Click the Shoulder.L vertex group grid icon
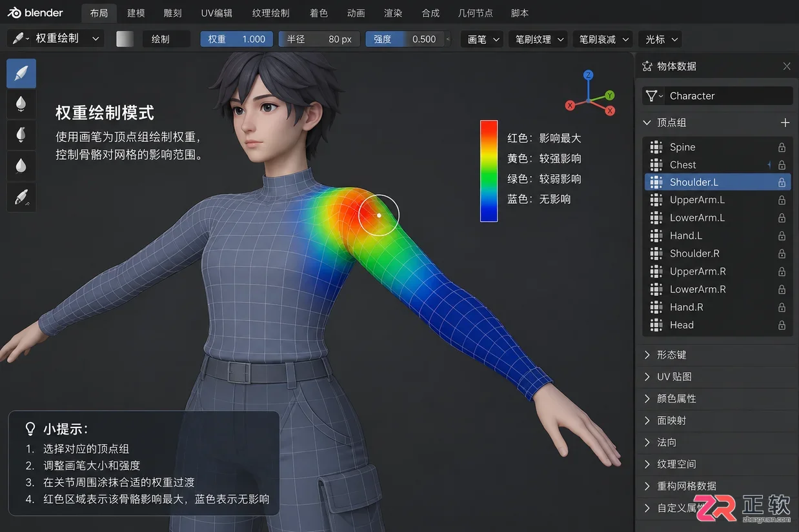Image resolution: width=799 pixels, height=532 pixels. click(656, 182)
